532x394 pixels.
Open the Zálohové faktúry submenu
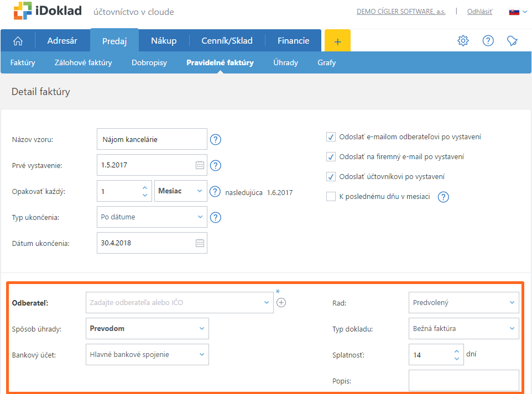(83, 63)
